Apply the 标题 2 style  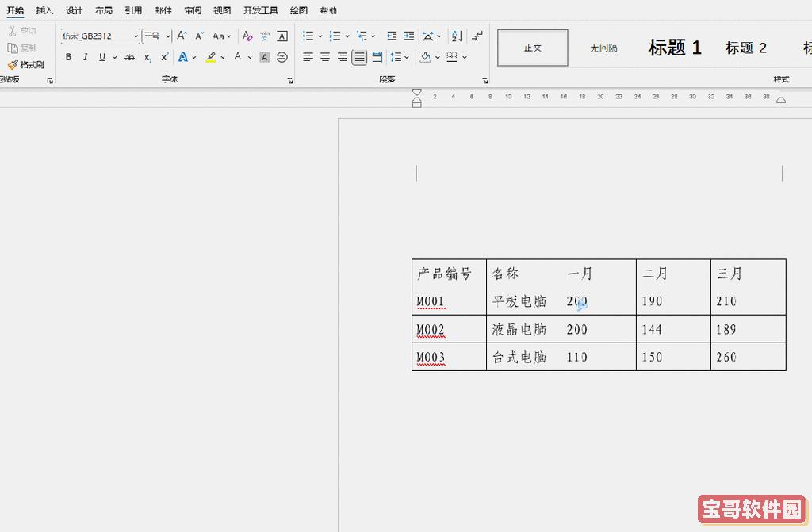pyautogui.click(x=745, y=48)
